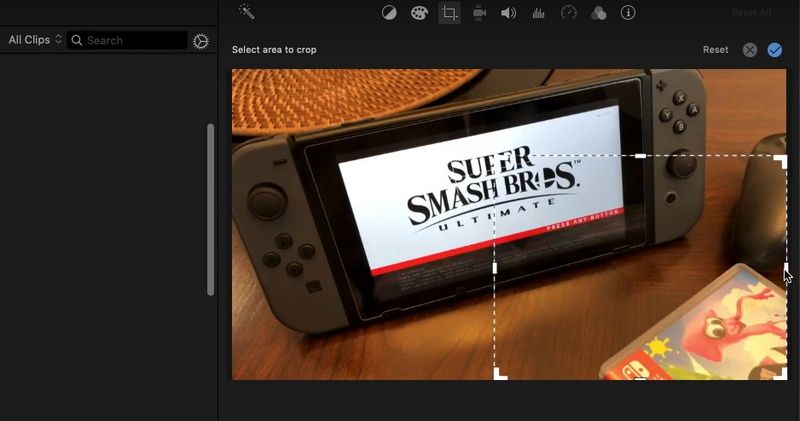Apply the crop with the blue checkmark
The height and width of the screenshot is (421, 800).
(774, 49)
